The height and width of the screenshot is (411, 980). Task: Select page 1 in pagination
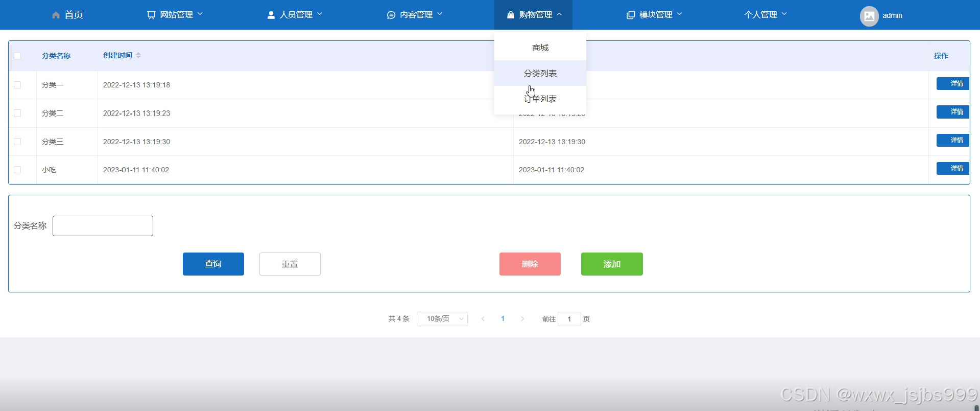503,319
